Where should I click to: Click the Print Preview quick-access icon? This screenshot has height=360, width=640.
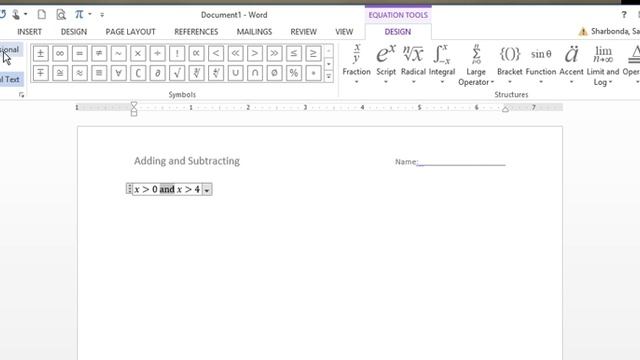tap(61, 15)
